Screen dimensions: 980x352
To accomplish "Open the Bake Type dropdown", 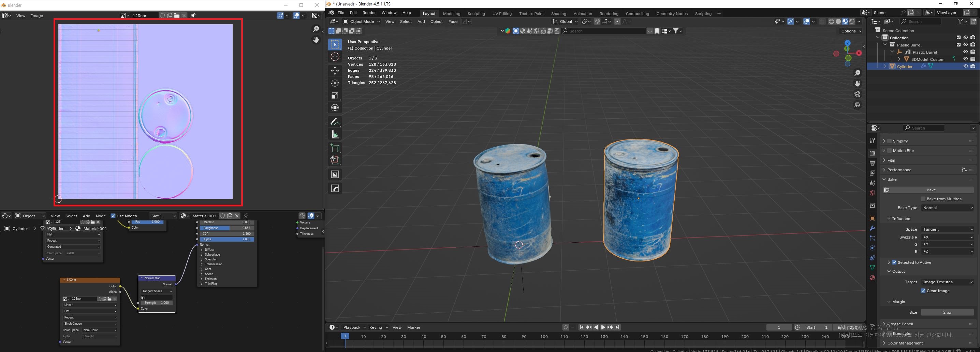I will pos(947,208).
